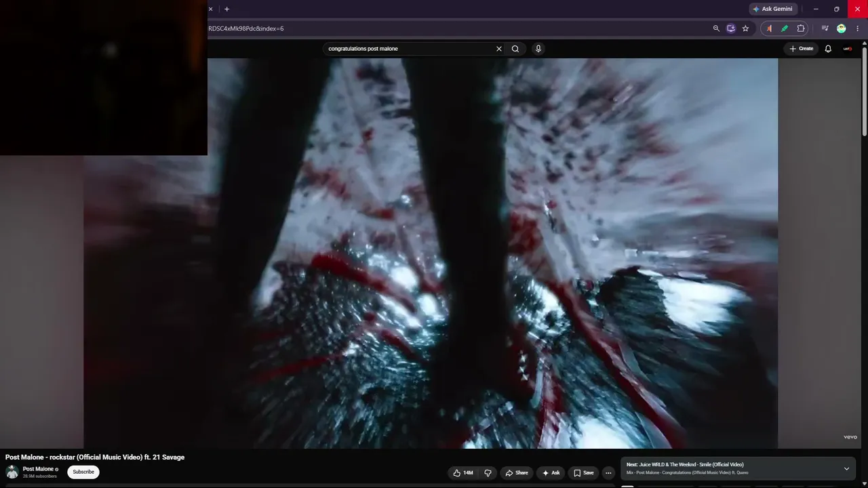Click the Create button
868x488 pixels.
click(801, 49)
